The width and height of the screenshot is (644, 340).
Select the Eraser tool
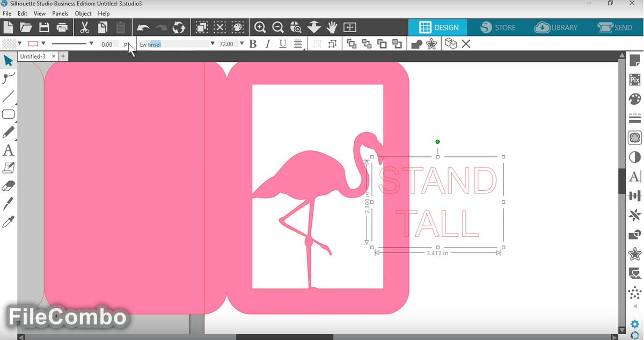8,186
